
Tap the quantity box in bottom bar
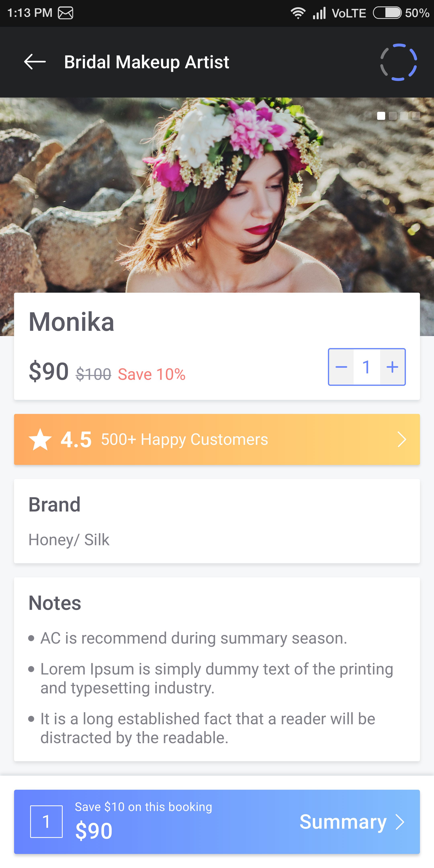point(46,822)
